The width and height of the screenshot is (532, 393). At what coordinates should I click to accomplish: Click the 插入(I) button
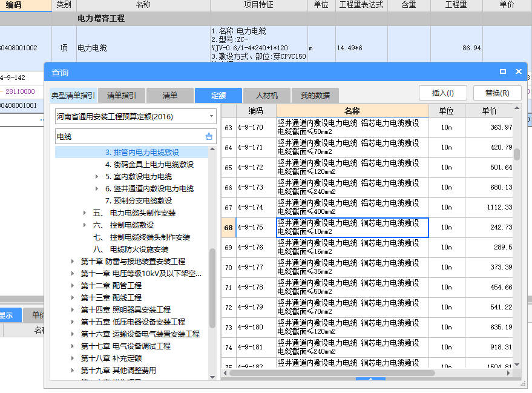(443, 93)
